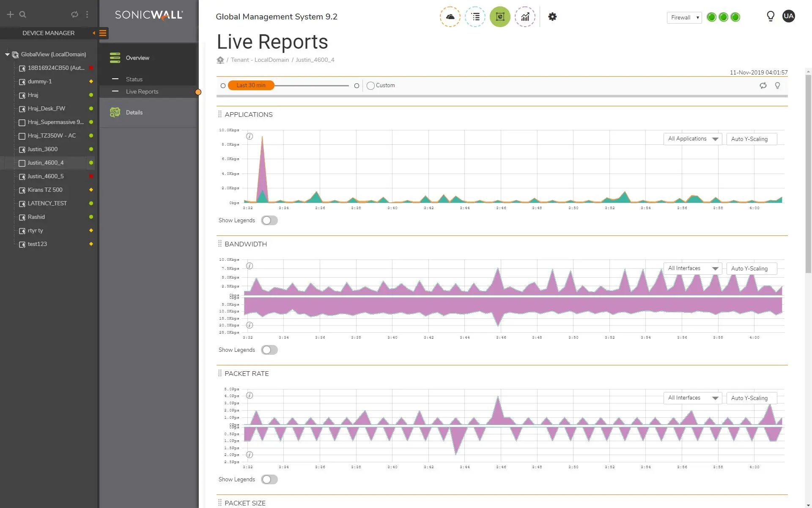This screenshot has height=508, width=812.
Task: Click Auto Y-Scaling button on Packet Rate
Action: (751, 398)
